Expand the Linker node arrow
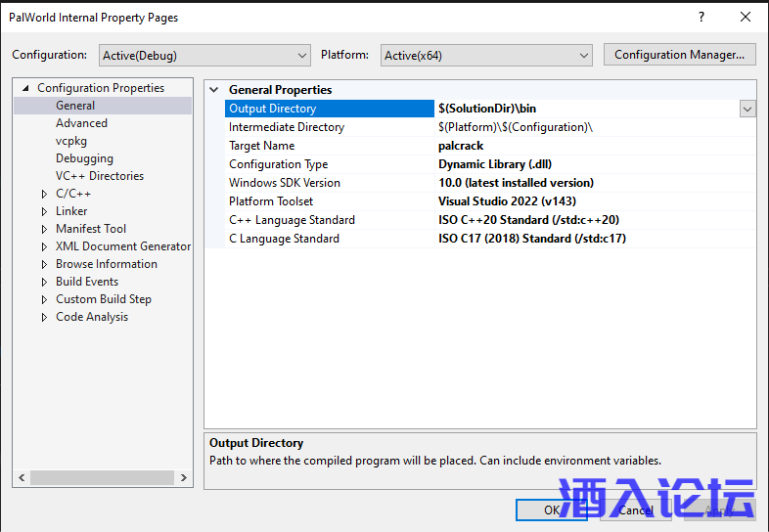Image resolution: width=769 pixels, height=532 pixels. (44, 212)
